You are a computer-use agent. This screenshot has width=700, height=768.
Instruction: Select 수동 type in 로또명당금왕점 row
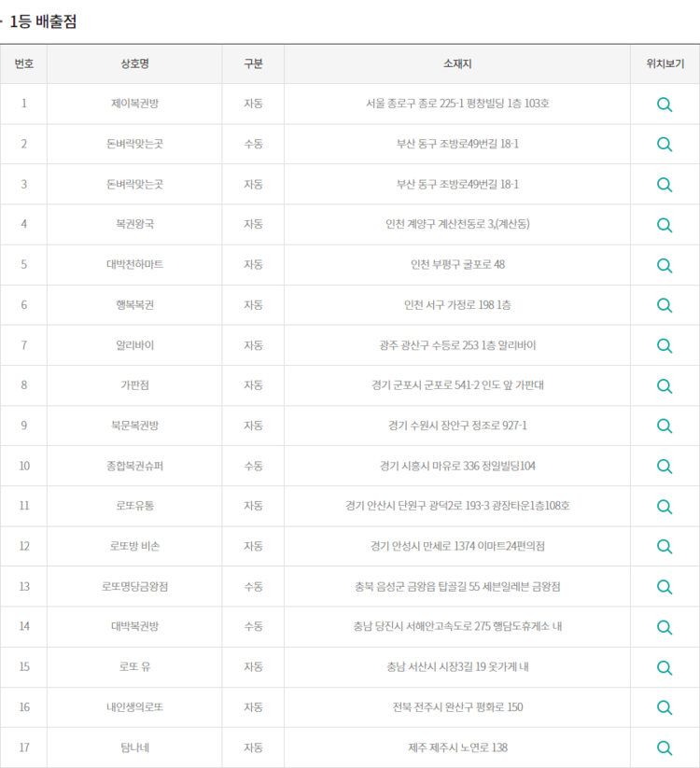(x=253, y=586)
